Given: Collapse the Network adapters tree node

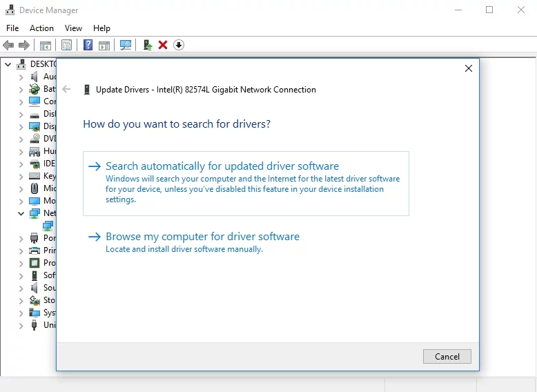Looking at the screenshot, I should pyautogui.click(x=21, y=213).
